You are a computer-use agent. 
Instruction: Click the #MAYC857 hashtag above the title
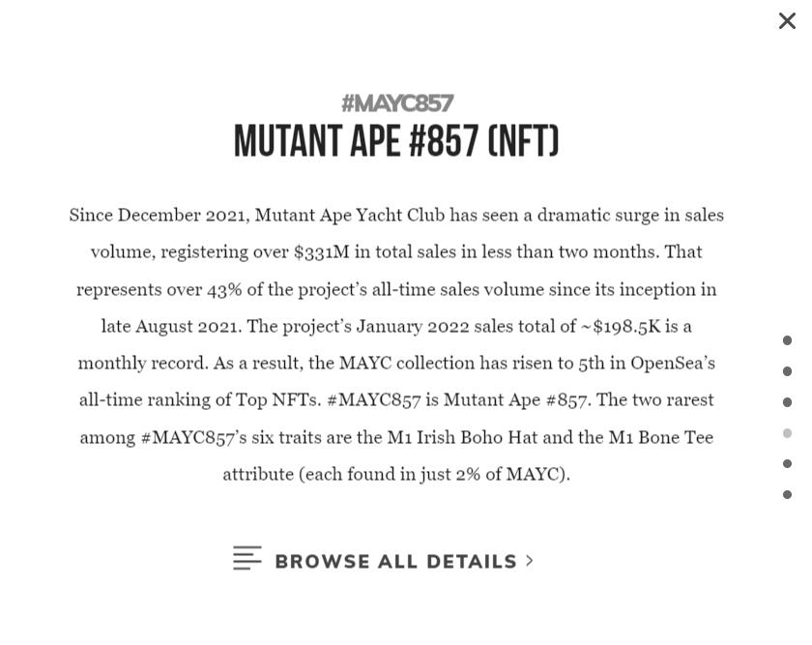396,103
